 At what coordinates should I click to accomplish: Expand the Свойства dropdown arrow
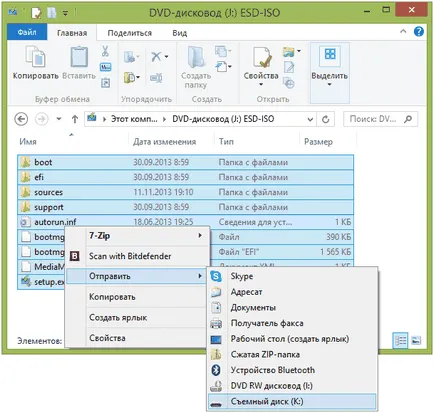[x=261, y=84]
